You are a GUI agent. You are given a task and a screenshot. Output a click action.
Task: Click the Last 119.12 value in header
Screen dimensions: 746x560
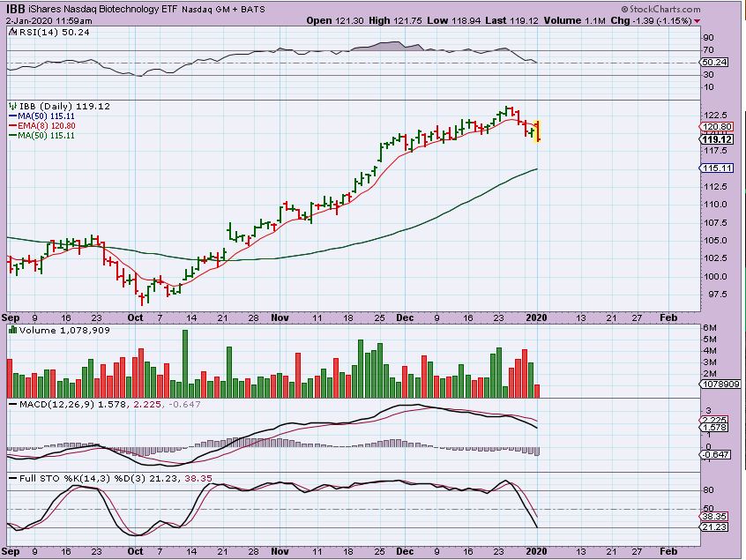[512, 20]
